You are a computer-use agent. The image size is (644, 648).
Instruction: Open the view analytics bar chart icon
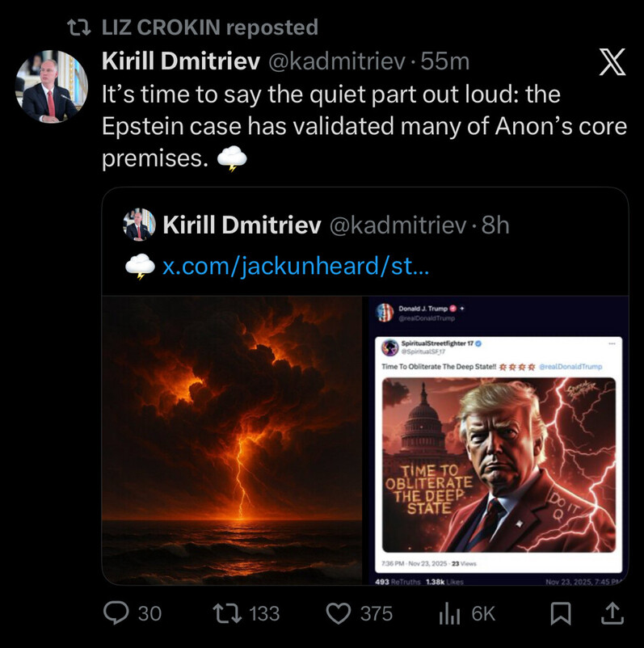(x=448, y=614)
